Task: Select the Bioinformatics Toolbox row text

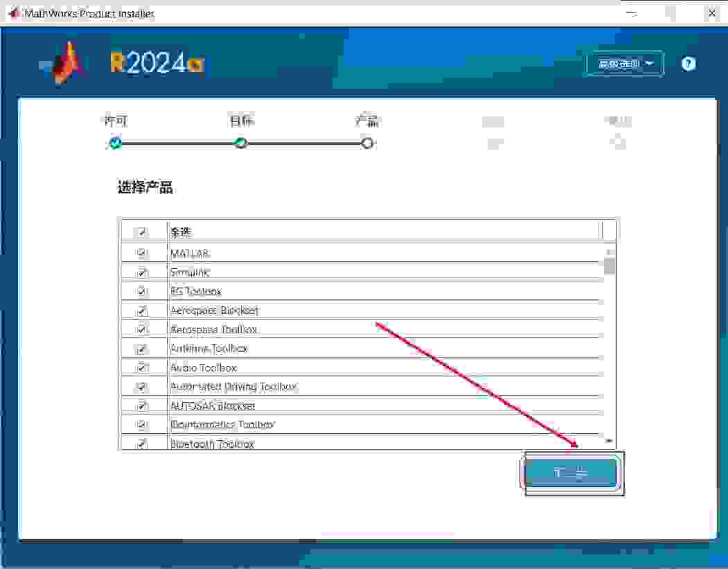Action: [x=222, y=425]
